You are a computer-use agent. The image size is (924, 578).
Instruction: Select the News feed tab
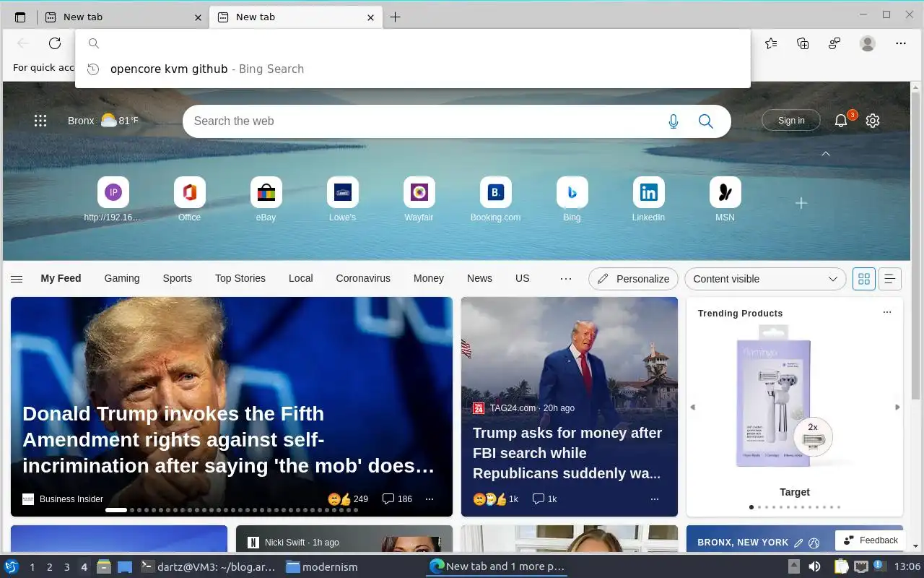click(x=479, y=278)
